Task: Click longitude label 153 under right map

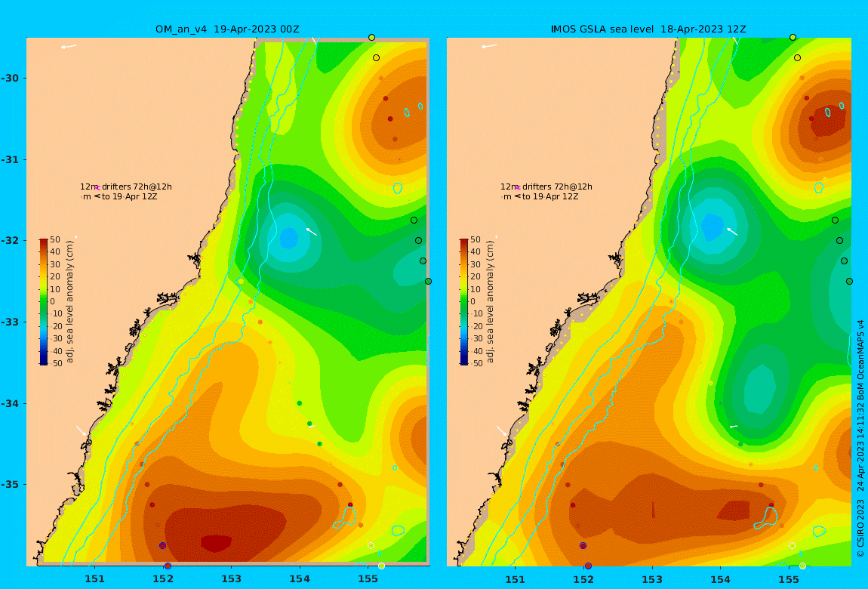Action: (x=652, y=579)
